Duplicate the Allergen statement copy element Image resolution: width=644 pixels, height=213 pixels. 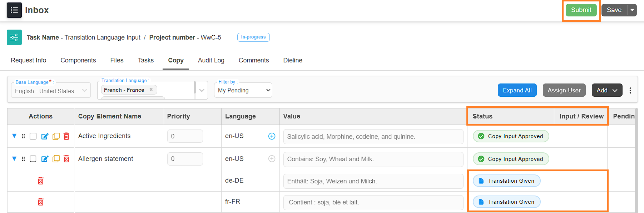(56, 159)
